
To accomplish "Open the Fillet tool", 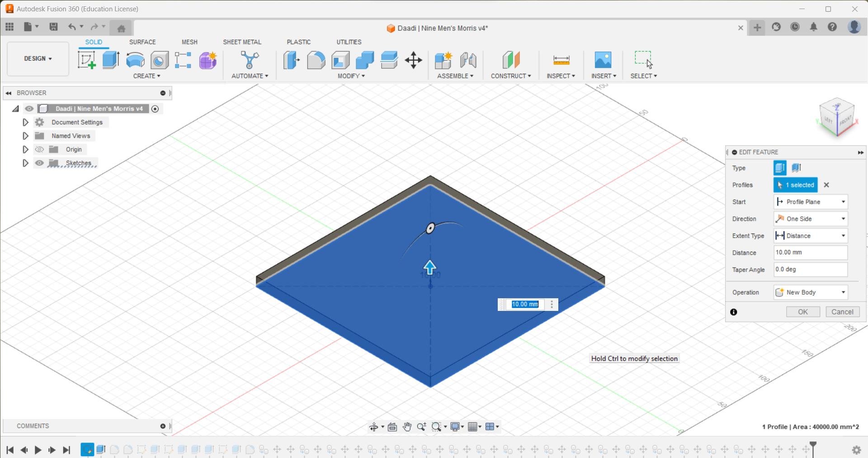I will pyautogui.click(x=316, y=60).
